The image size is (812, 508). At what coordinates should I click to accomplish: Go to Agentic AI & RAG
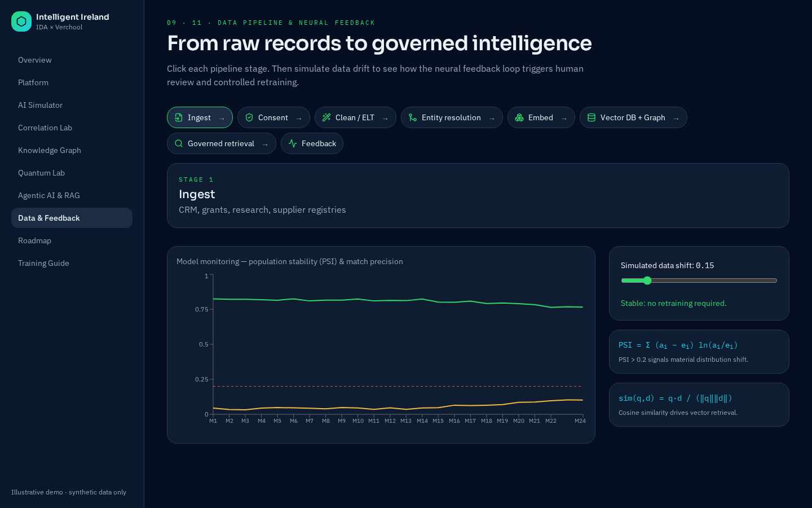point(72,195)
